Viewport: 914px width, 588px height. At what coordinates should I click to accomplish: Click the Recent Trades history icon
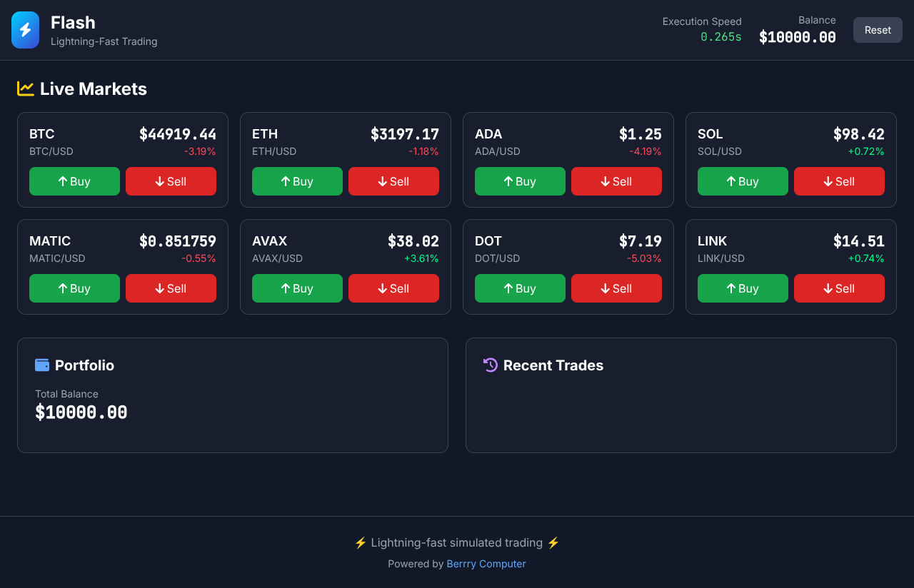point(491,365)
